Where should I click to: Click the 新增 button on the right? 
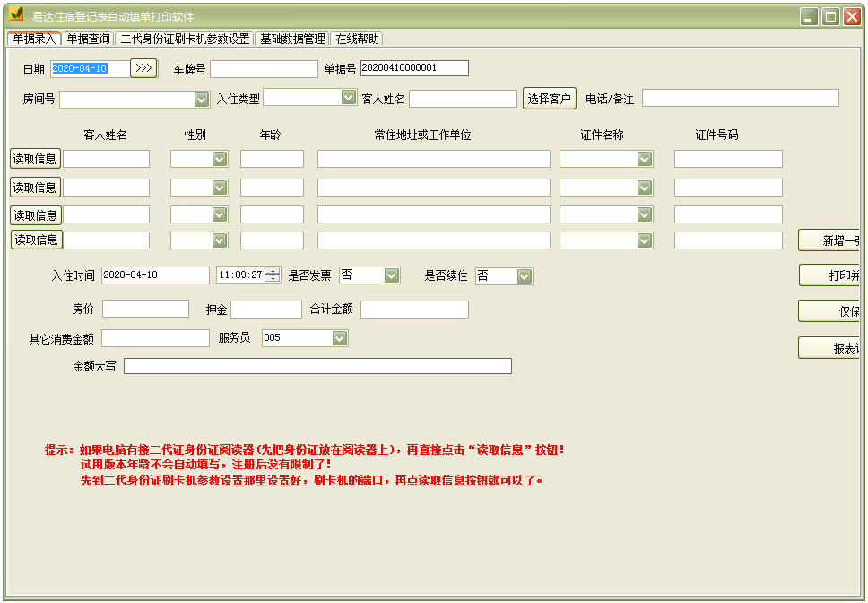coord(829,240)
